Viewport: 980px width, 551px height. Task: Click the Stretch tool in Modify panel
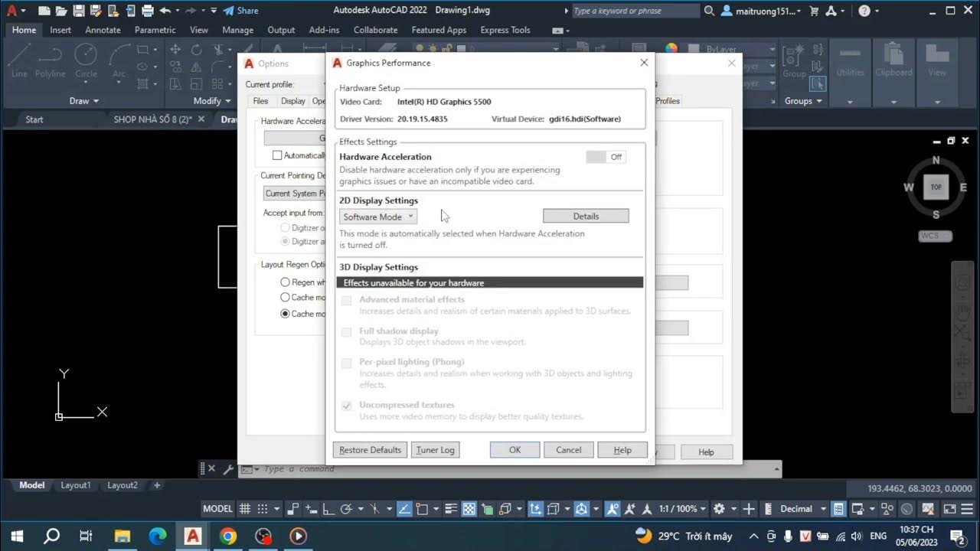175,83
